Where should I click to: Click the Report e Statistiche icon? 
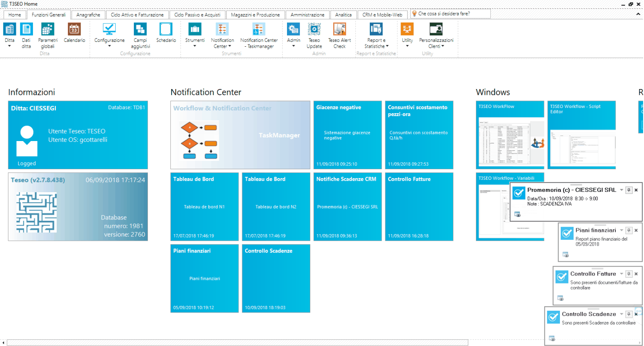(x=376, y=30)
